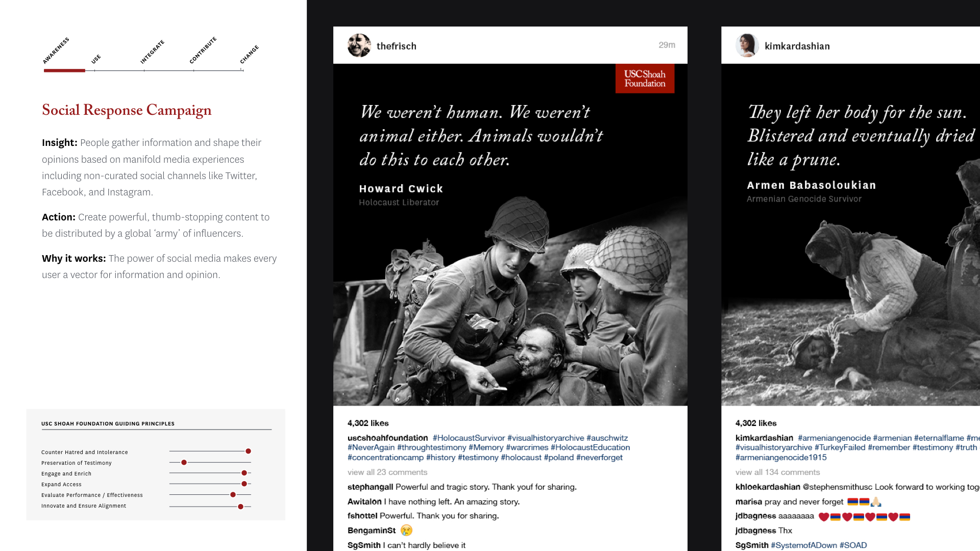This screenshot has width=980, height=551.
Task: Click the crying emoji in BengaminSt's comment
Action: coord(406,531)
